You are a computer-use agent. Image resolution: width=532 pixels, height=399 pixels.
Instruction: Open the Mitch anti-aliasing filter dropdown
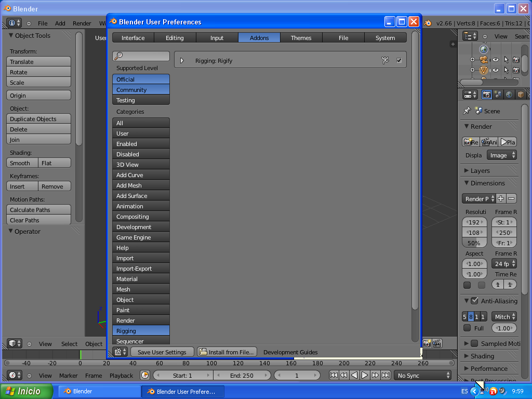pyautogui.click(x=504, y=316)
